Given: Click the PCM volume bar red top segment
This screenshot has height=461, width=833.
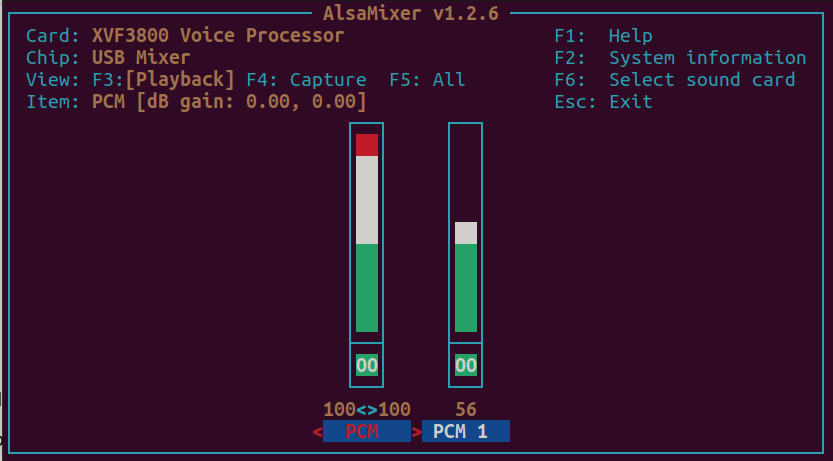Looking at the screenshot, I should click(367, 145).
